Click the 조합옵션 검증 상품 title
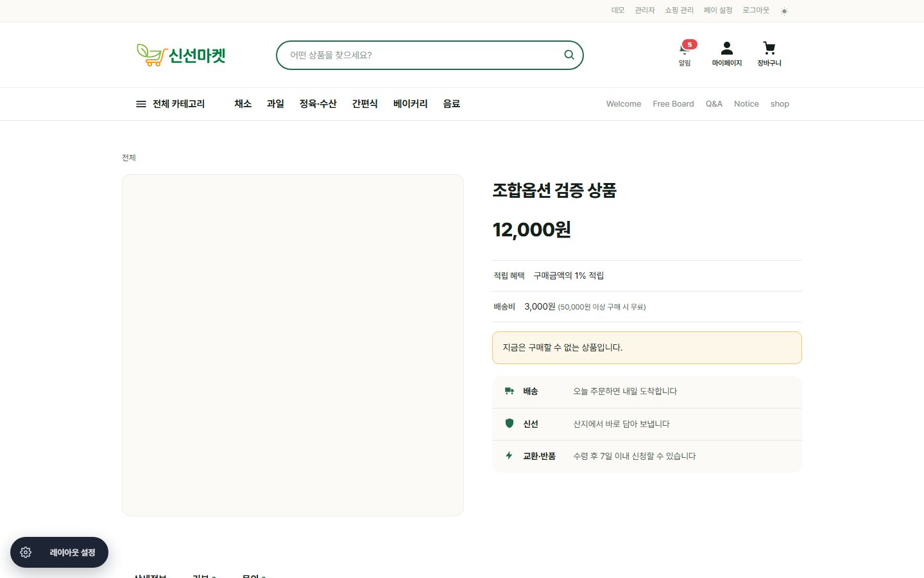Screen dimensions: 924x578 point(554,190)
